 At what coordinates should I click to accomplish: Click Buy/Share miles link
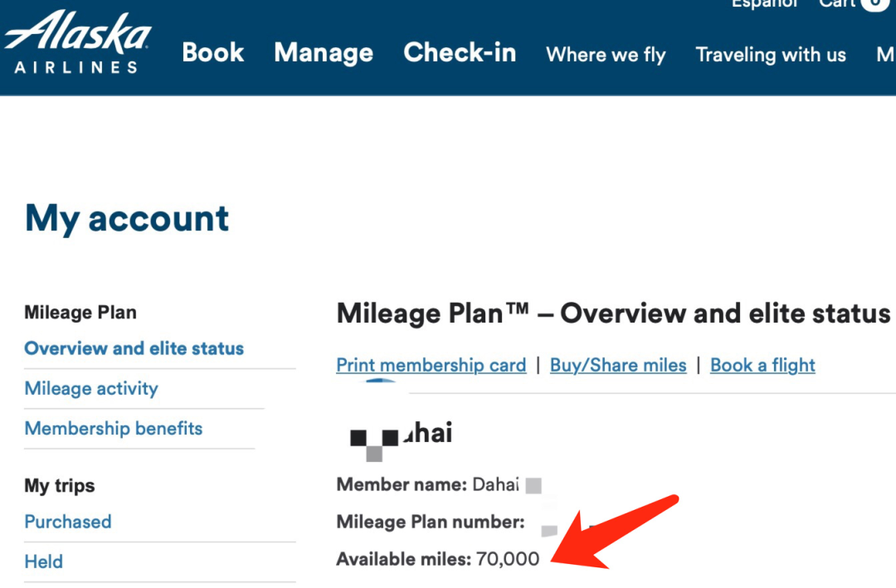tap(618, 365)
